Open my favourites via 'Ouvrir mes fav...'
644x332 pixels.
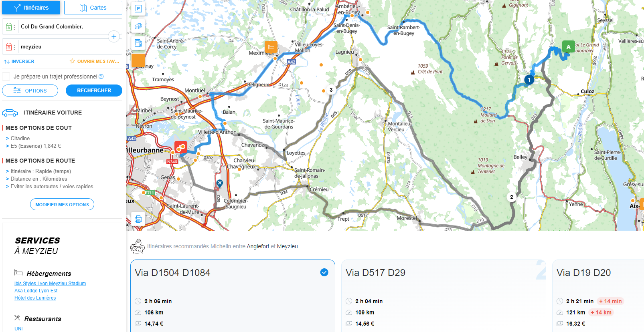point(95,61)
